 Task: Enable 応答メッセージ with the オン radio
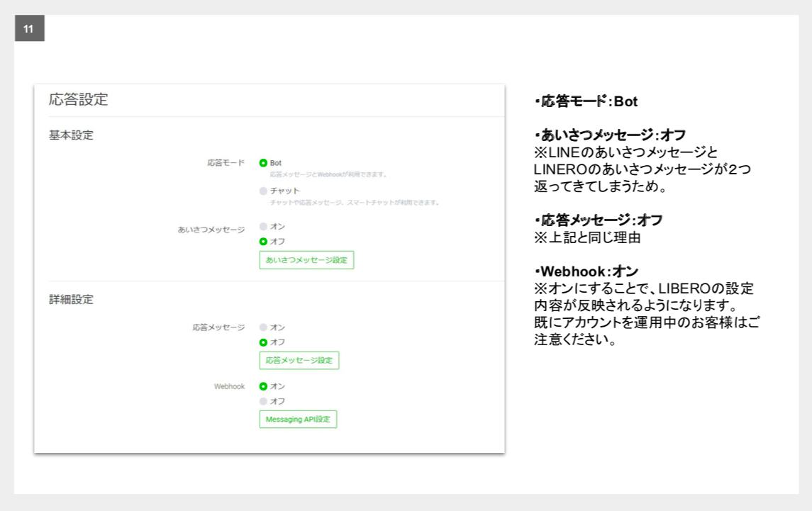pos(263,327)
